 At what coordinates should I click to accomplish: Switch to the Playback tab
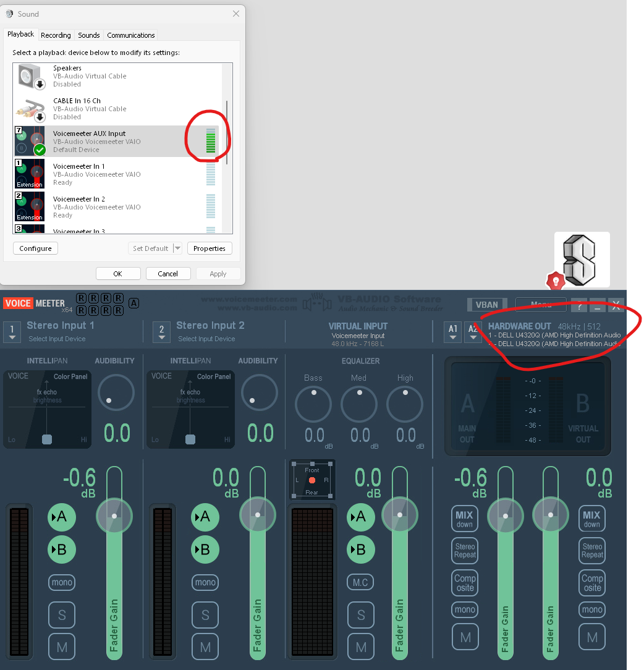pyautogui.click(x=20, y=34)
